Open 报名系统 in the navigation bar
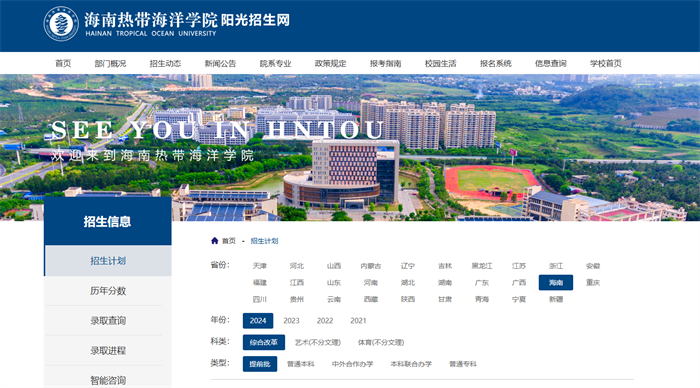This screenshot has width=700, height=388. pyautogui.click(x=496, y=63)
